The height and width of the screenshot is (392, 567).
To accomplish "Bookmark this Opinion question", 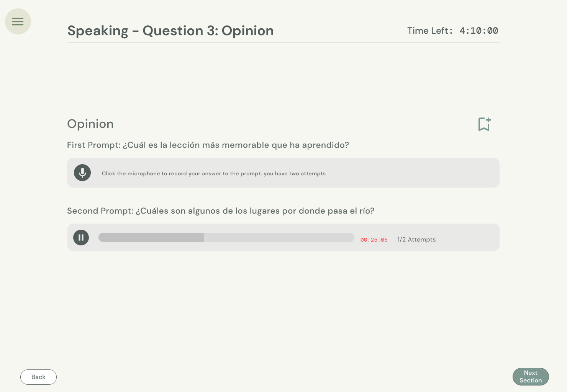I will coord(484,124).
